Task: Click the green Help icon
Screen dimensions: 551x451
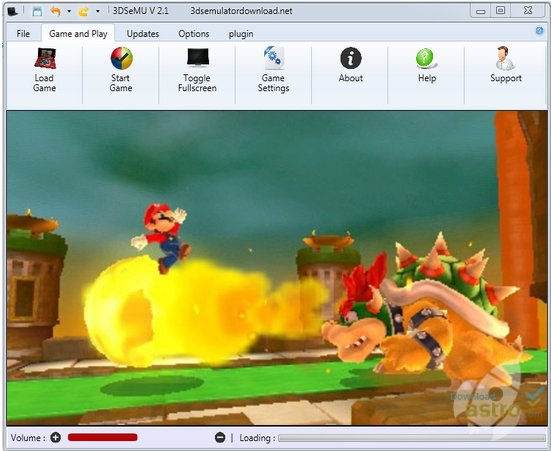Action: click(x=426, y=58)
